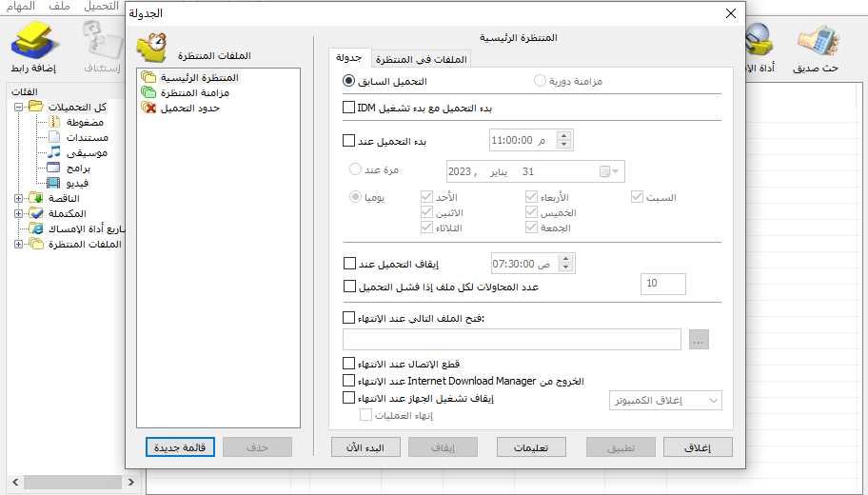Click the Start now button
Image resolution: width=868 pixels, height=495 pixels.
pyautogui.click(x=365, y=447)
